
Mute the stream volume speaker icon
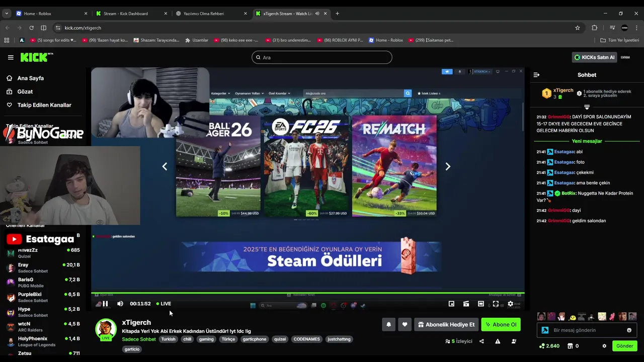(x=120, y=304)
